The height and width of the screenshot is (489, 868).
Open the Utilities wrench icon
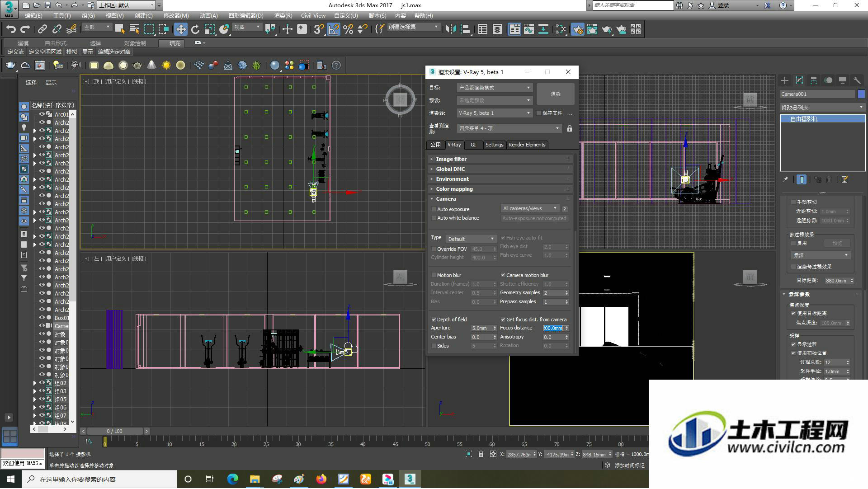point(857,80)
